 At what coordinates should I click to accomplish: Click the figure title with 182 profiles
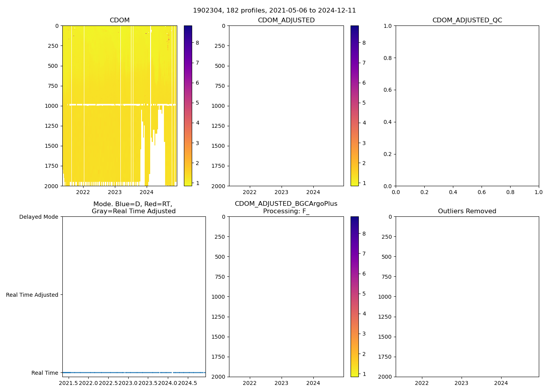coord(274,11)
